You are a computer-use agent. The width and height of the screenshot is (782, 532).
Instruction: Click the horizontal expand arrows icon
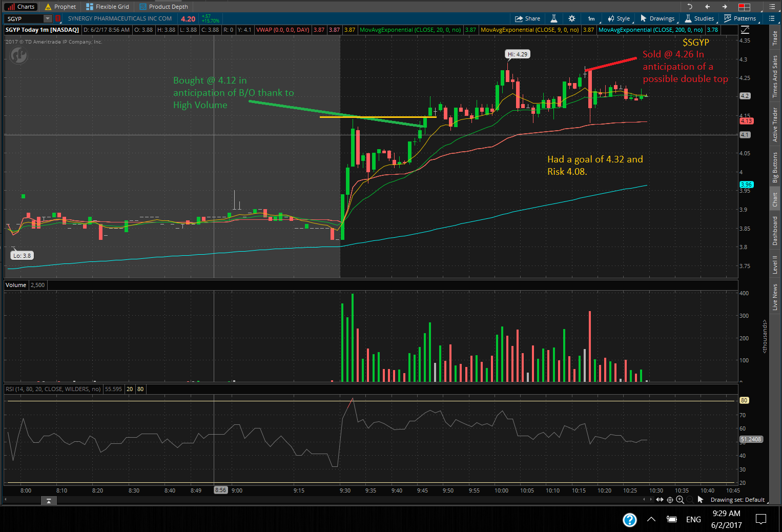660,500
